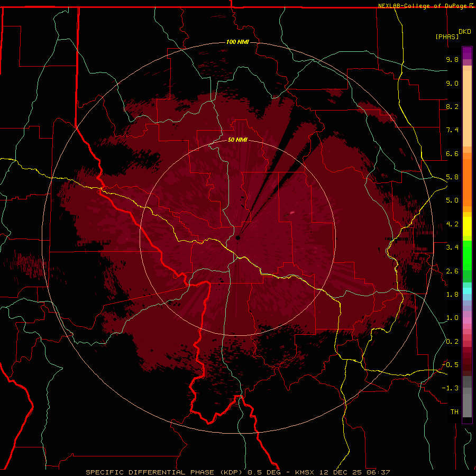The image size is (476, 476).
Task: Click the 5.0 value on the scale
Action: (x=452, y=200)
